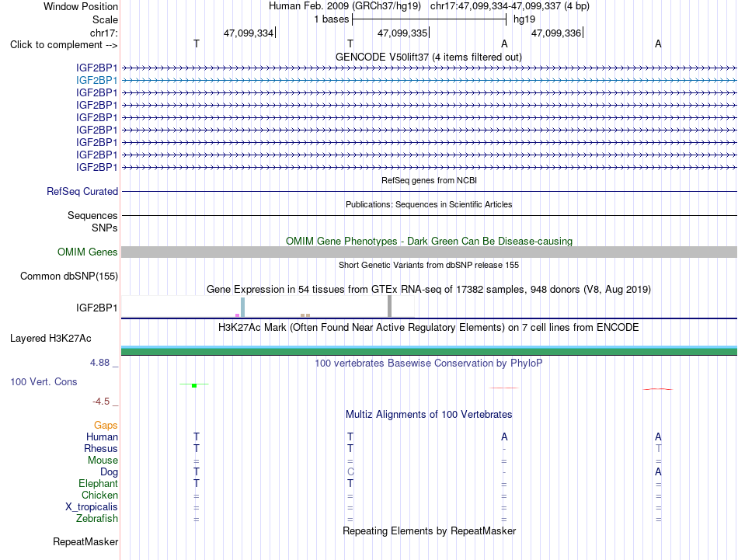
Task: Click the tall gray bar in GTEx chart
Action: point(389,306)
